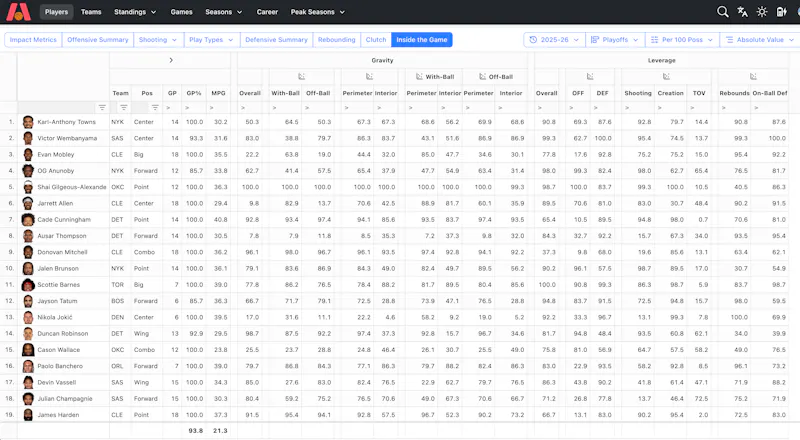Viewport: 800px width, 440px height.
Task: Open the player name column filter icon
Action: click(102, 108)
